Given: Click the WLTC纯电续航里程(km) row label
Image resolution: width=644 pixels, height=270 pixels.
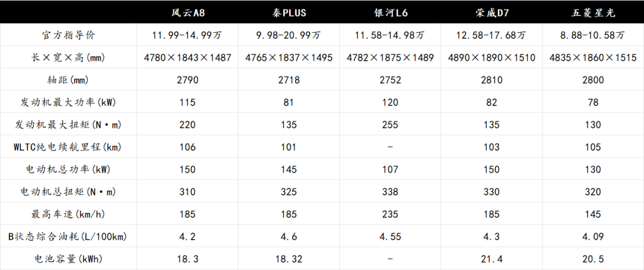Looking at the screenshot, I should [x=69, y=147].
